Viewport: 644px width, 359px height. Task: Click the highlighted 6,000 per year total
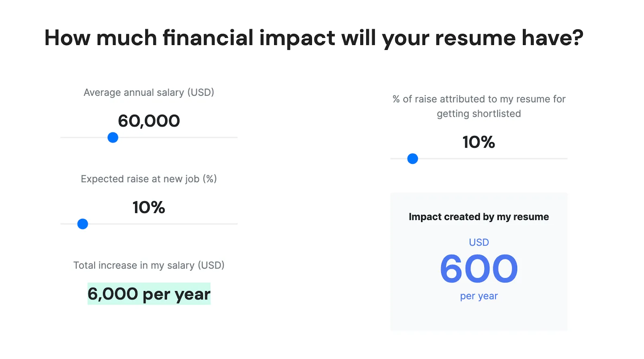[x=149, y=294]
